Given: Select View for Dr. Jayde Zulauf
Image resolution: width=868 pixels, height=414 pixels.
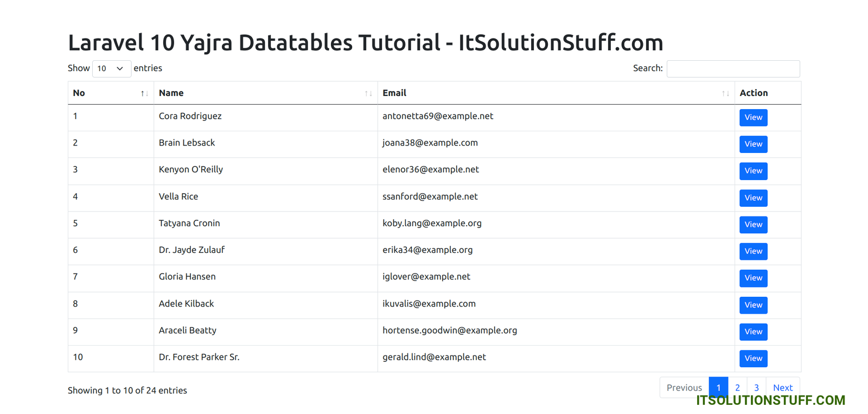Looking at the screenshot, I should pos(753,251).
